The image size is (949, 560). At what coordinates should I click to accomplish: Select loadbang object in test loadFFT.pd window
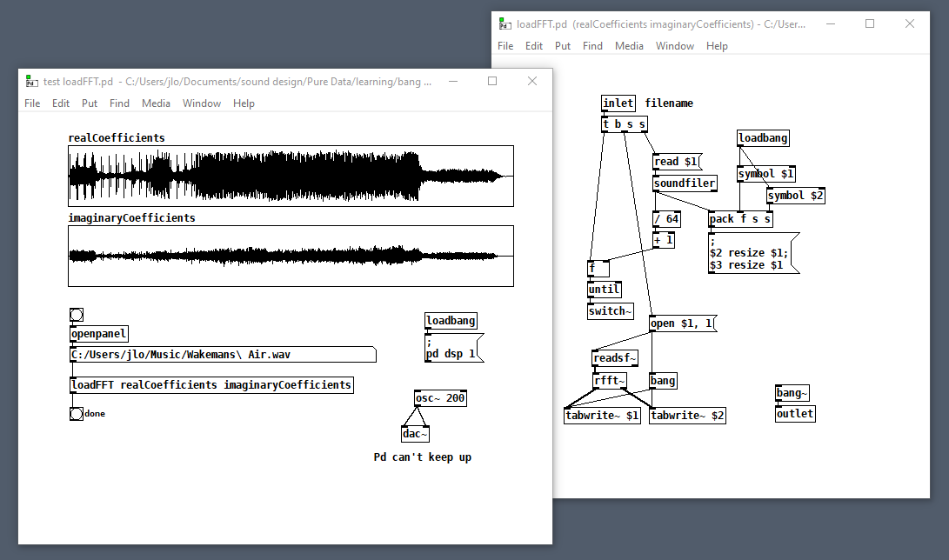coord(451,321)
